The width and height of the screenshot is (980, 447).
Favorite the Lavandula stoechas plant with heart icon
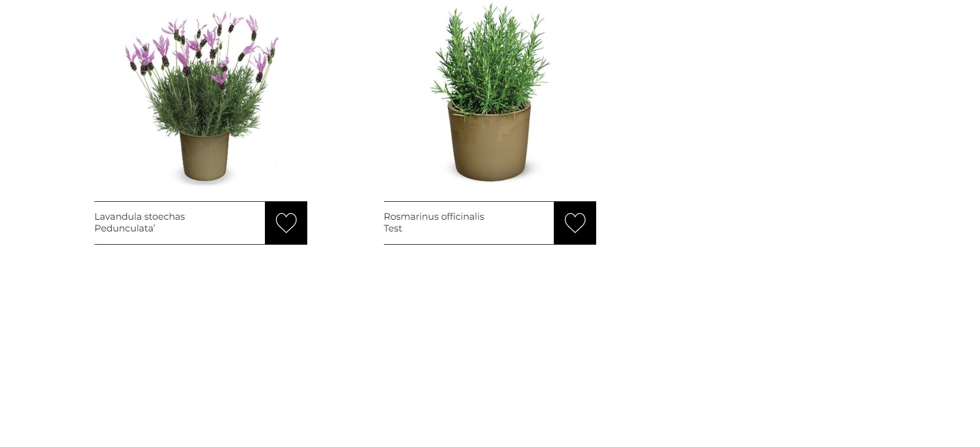coord(286,223)
